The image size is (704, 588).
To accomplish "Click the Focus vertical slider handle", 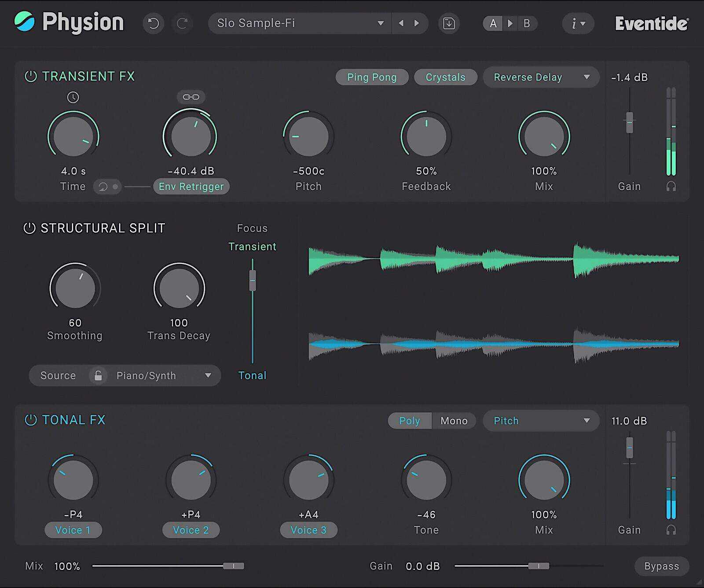I will [x=253, y=280].
